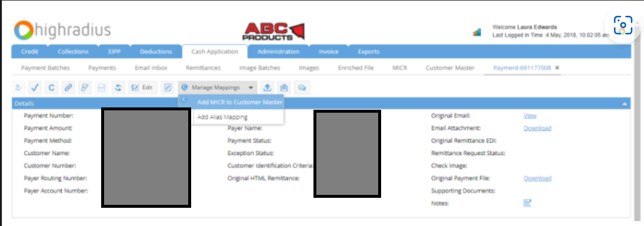Open the Administration module tab
This screenshot has height=226, width=644.
point(278,52)
